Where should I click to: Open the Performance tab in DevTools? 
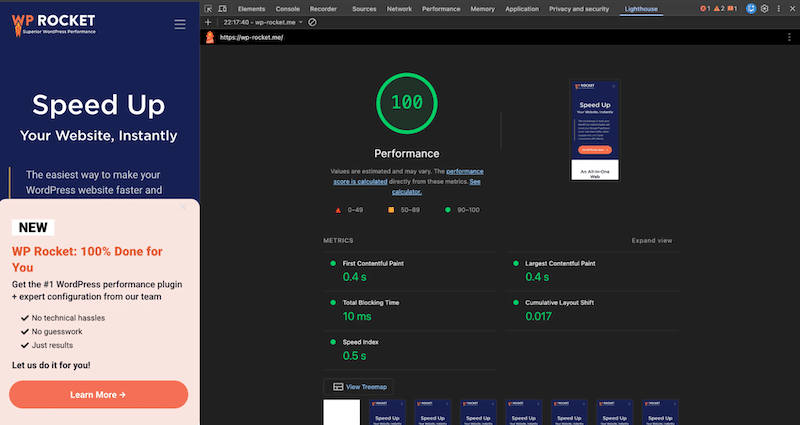(x=441, y=9)
